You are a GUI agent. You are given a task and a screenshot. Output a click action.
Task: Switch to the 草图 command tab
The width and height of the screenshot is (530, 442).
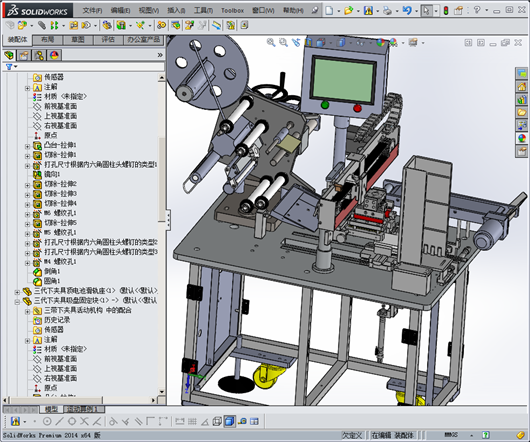click(x=78, y=40)
